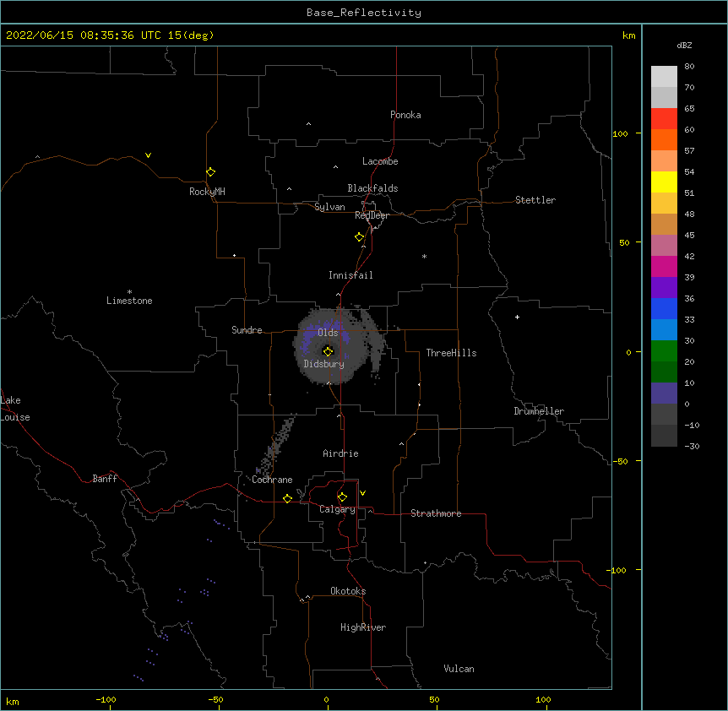Click the timestamp 2022/06/15 08:35:36 UTC
The height and width of the screenshot is (711, 728).
click(x=84, y=35)
